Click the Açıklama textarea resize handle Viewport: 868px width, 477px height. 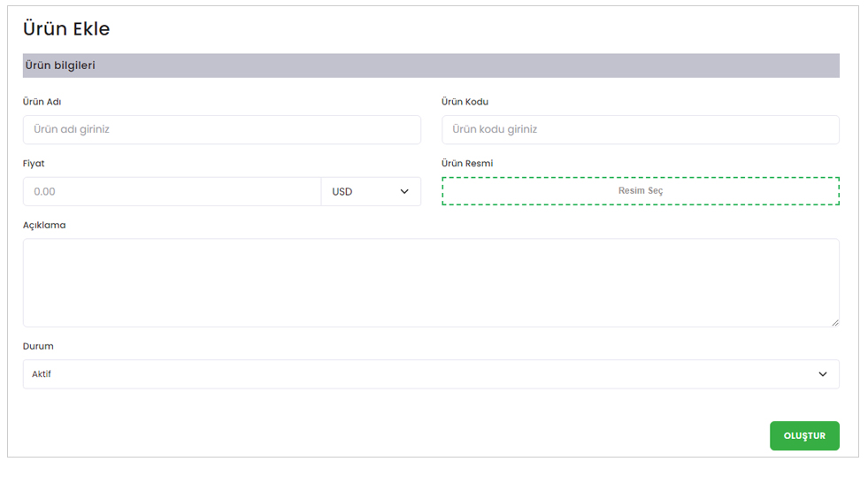tap(834, 322)
